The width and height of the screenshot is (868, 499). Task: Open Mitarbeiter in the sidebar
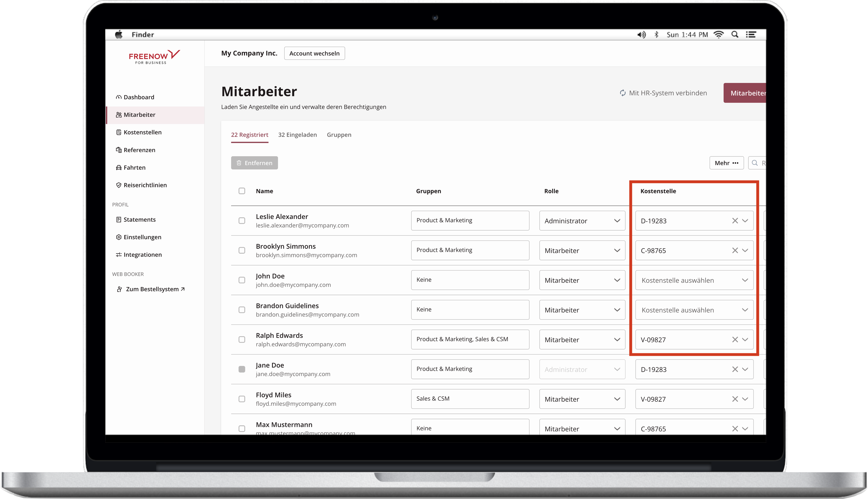[x=155, y=115]
